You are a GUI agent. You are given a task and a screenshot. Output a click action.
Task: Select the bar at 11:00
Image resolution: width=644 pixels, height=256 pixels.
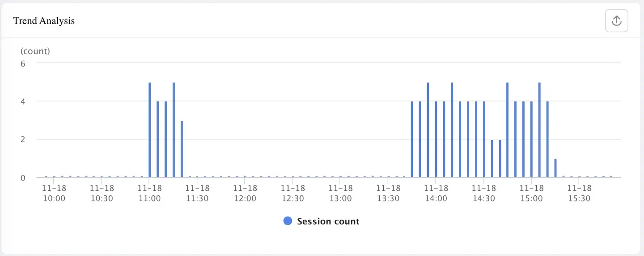click(150, 130)
